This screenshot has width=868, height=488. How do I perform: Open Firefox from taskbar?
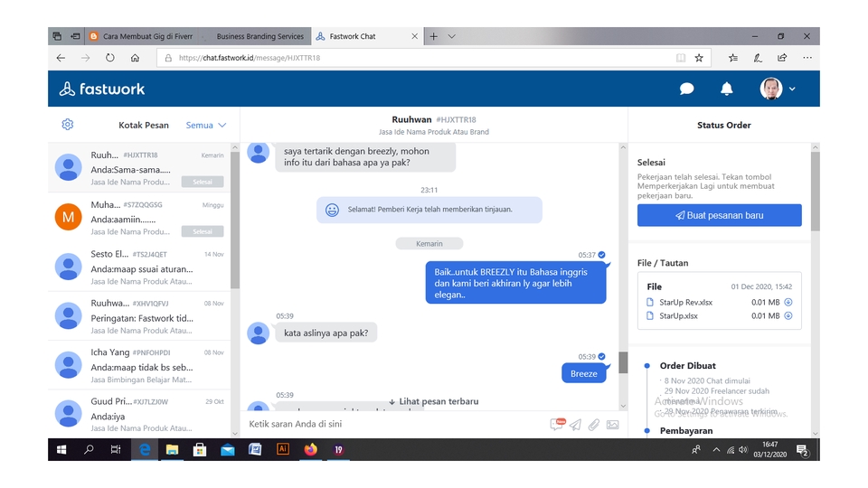(310, 449)
